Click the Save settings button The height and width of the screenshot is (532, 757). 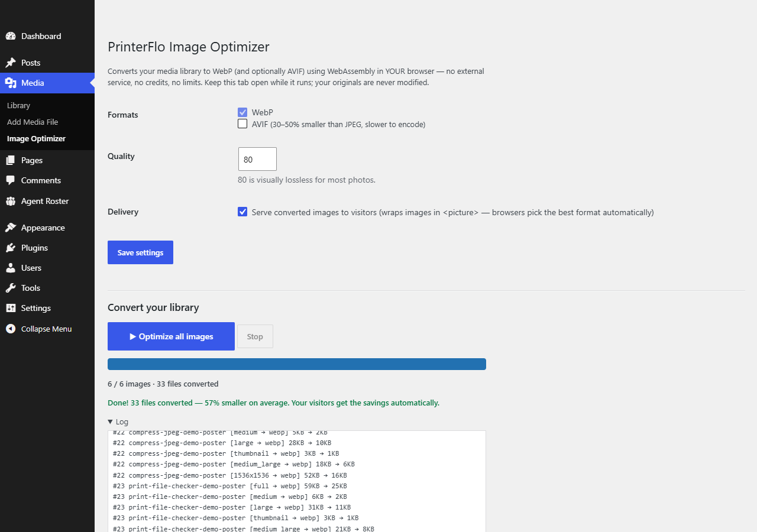pyautogui.click(x=140, y=252)
